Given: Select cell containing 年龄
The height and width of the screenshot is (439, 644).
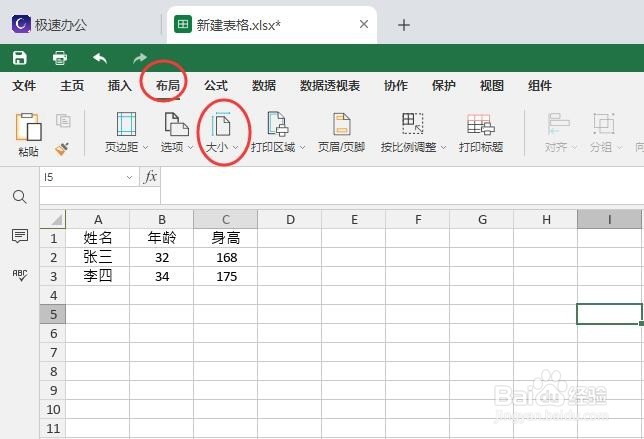Looking at the screenshot, I should click(162, 238).
